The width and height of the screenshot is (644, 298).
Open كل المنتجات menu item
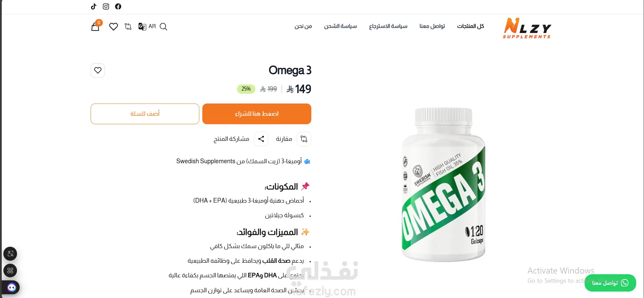(471, 26)
